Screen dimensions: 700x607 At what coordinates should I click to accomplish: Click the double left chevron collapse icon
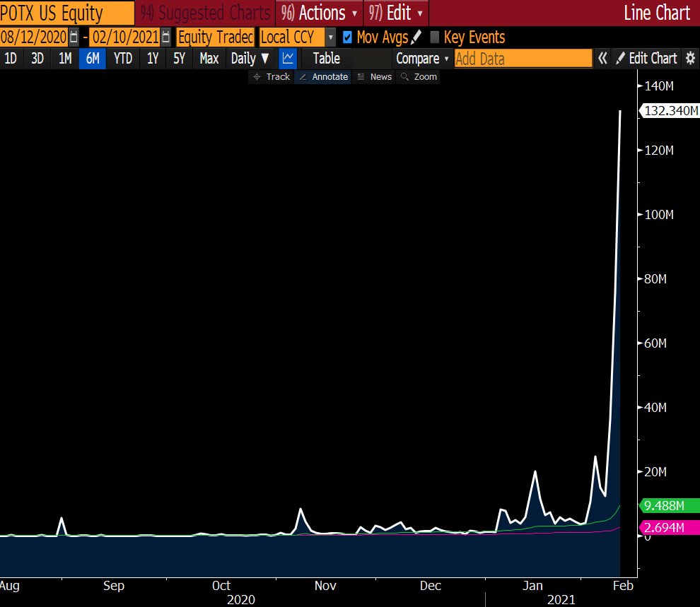click(x=602, y=59)
